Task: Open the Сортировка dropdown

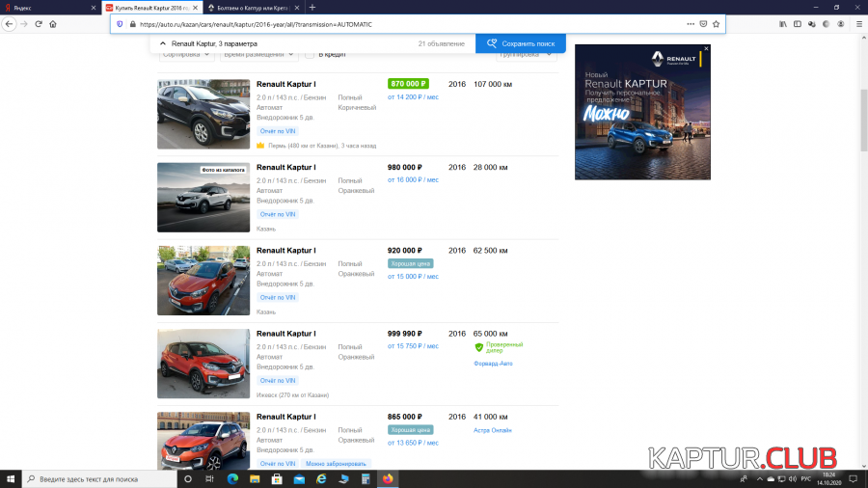Action: [186, 54]
